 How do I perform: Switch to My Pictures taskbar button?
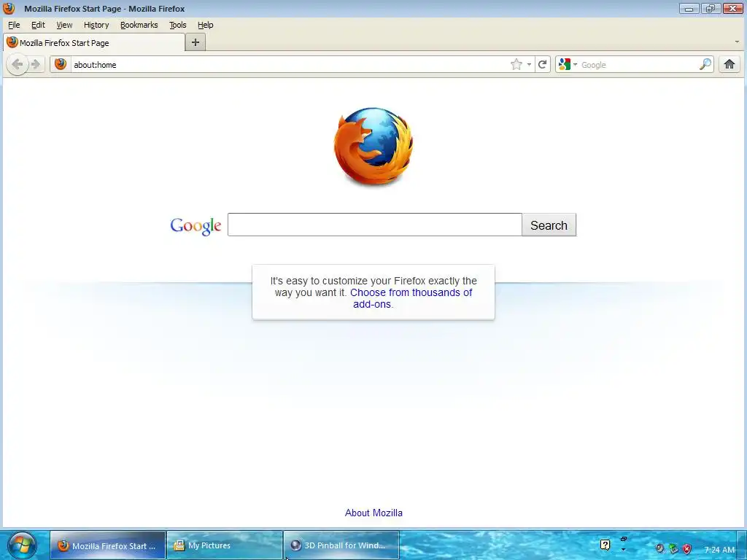click(x=225, y=545)
